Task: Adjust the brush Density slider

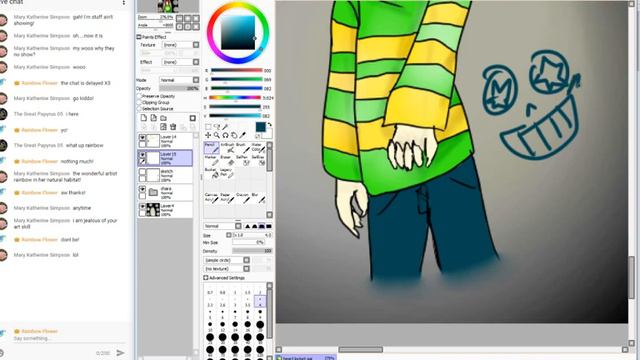Action: click(x=252, y=251)
